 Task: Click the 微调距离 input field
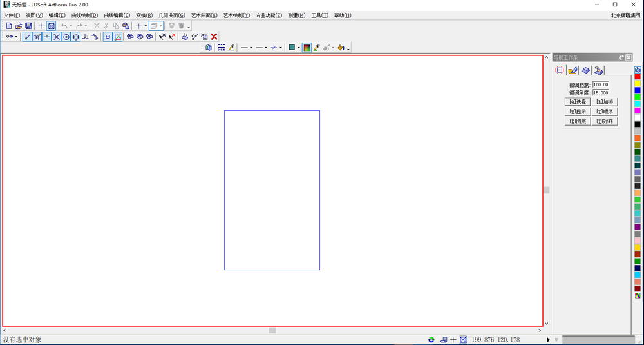[600, 84]
